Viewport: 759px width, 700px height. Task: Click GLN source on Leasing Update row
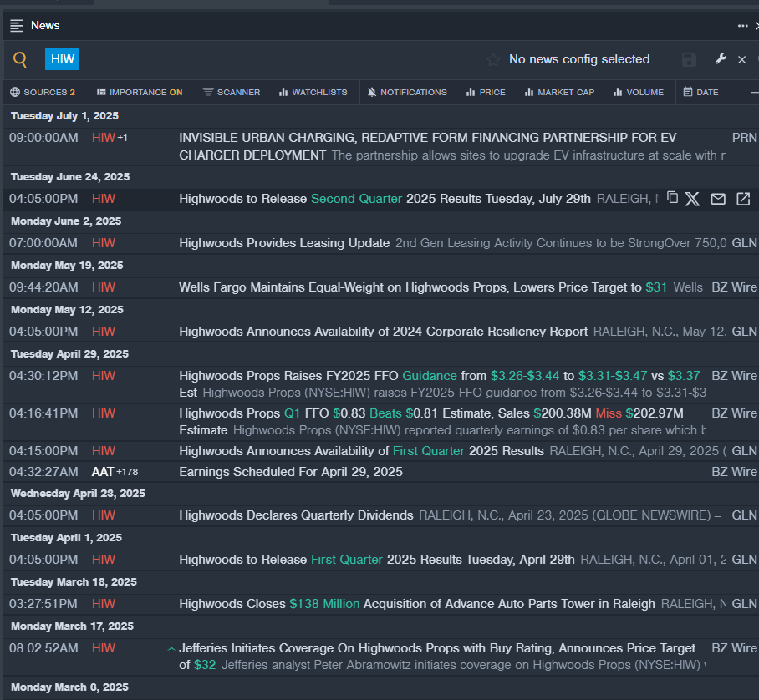tap(745, 243)
